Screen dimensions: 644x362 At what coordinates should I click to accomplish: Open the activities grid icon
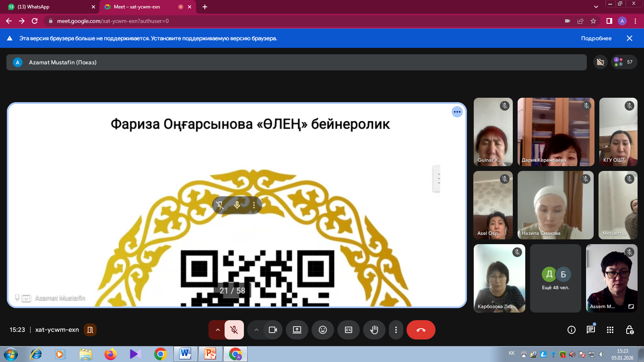610,330
